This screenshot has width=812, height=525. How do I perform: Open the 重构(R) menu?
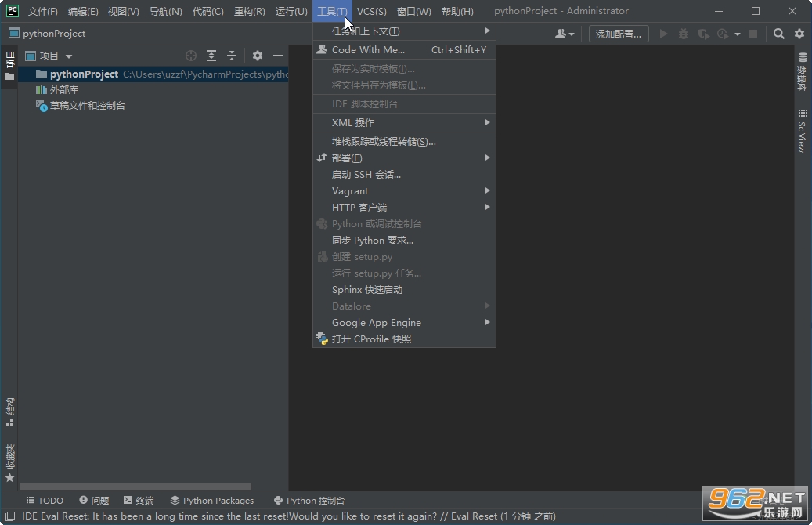pyautogui.click(x=249, y=12)
